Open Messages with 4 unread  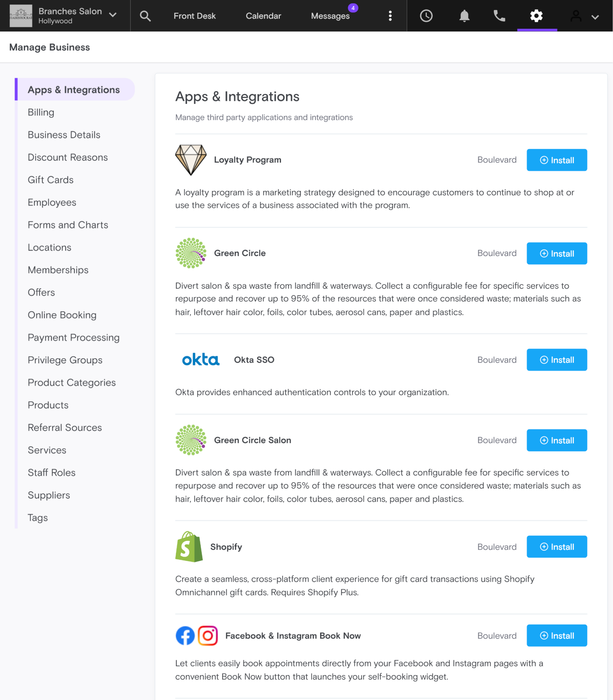tap(330, 16)
